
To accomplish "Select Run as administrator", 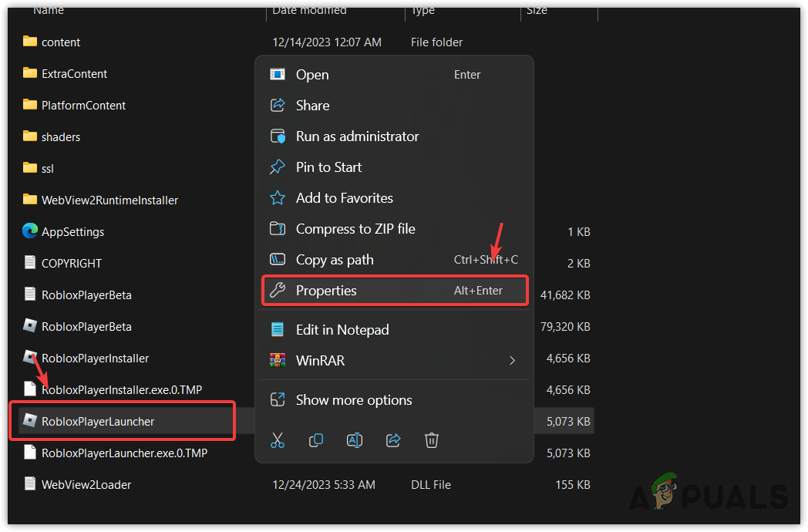I will (x=394, y=136).
